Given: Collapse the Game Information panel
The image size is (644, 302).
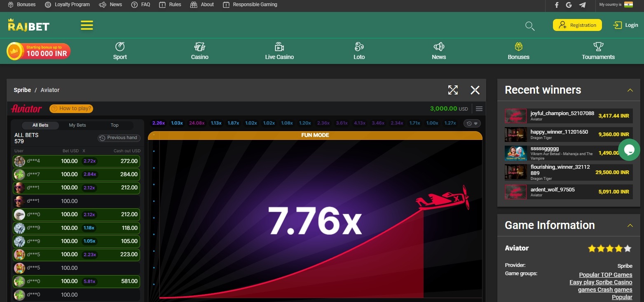Looking at the screenshot, I should pos(630,225).
